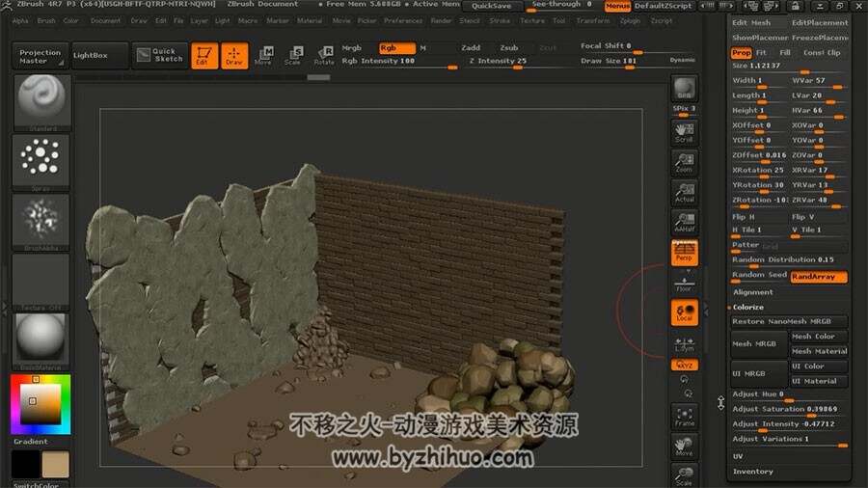
Task: Toggle the Menus button
Action: [x=617, y=6]
